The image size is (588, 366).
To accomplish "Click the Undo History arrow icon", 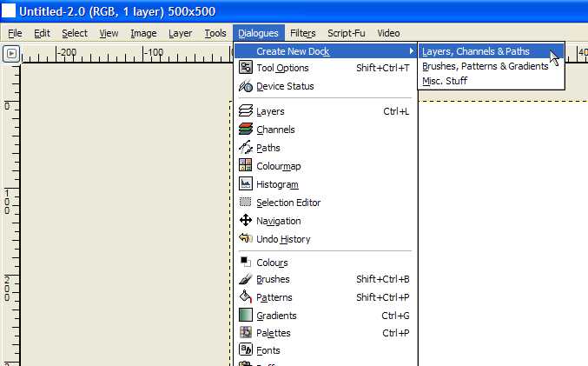I will 246,238.
